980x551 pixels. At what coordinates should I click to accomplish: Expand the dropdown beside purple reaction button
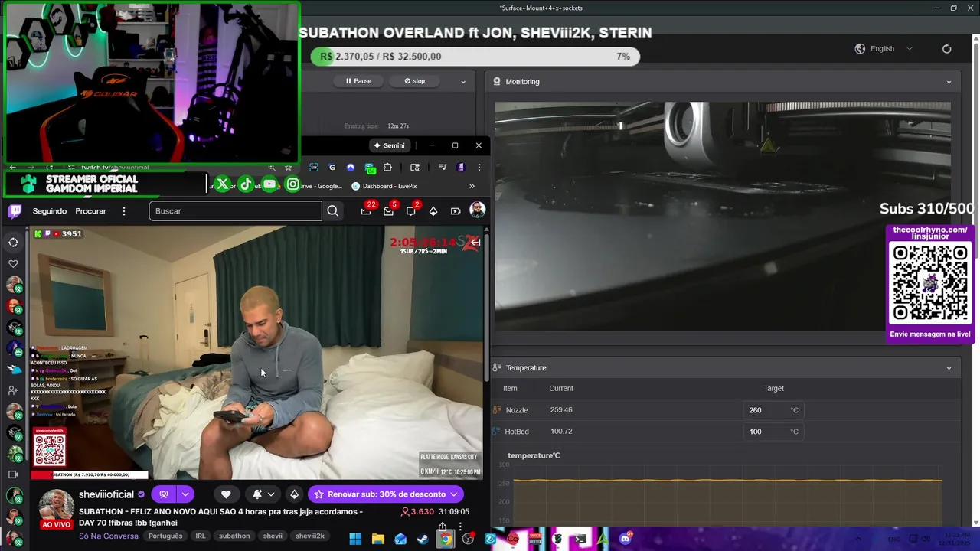tap(185, 494)
